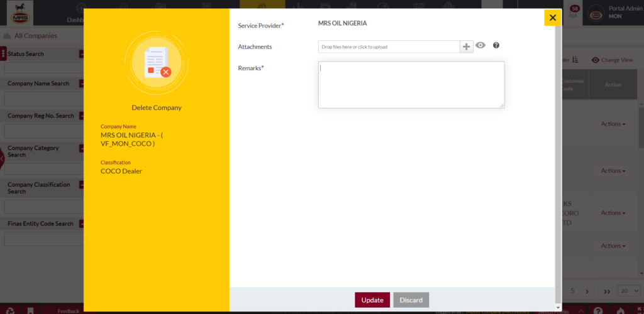Go to page 5 in pagination
This screenshot has height=314, width=644.
coord(572,291)
